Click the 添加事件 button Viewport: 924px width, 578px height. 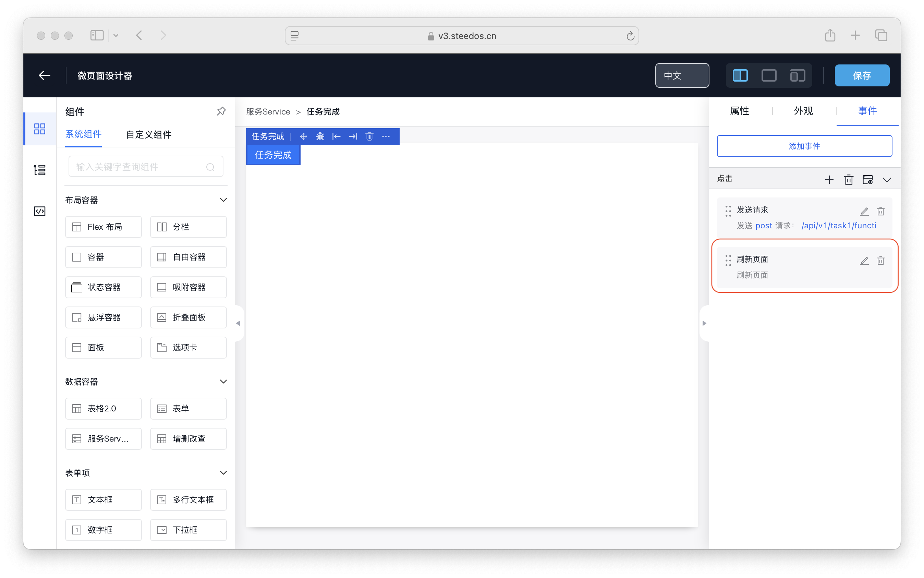tap(804, 146)
